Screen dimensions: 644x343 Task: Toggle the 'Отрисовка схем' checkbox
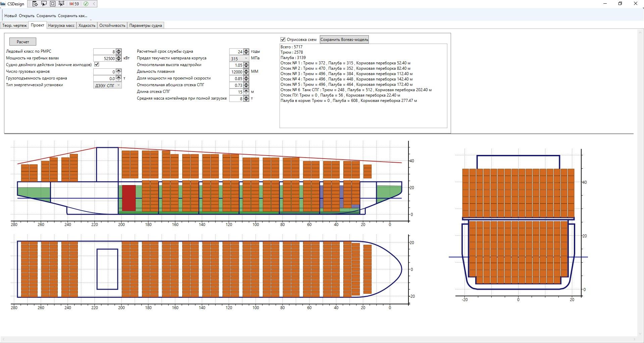click(x=283, y=40)
